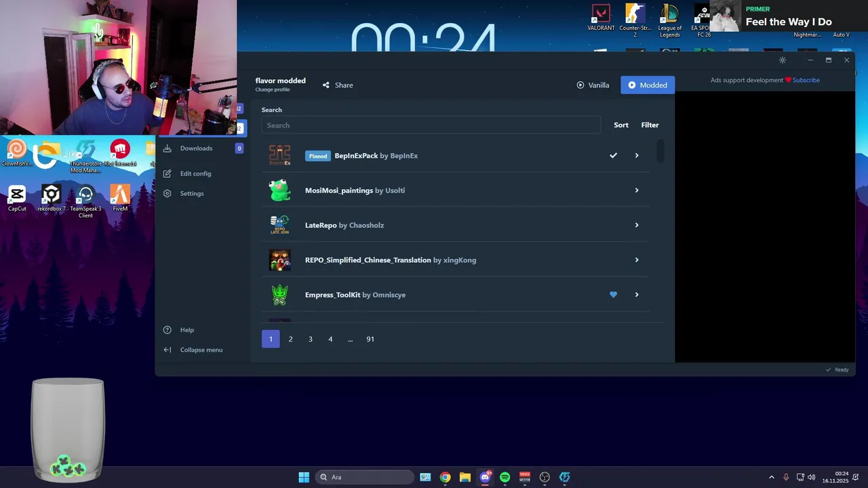Image resolution: width=868 pixels, height=488 pixels.
Task: Select current page 1 in pagination
Action: point(271,339)
